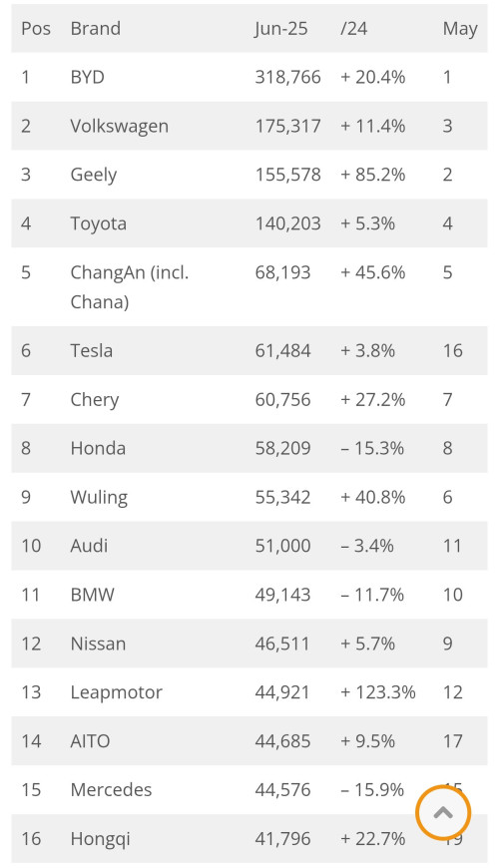Viewport: 499px width, 868px height.
Task: Click the May column header
Action: tap(460, 28)
